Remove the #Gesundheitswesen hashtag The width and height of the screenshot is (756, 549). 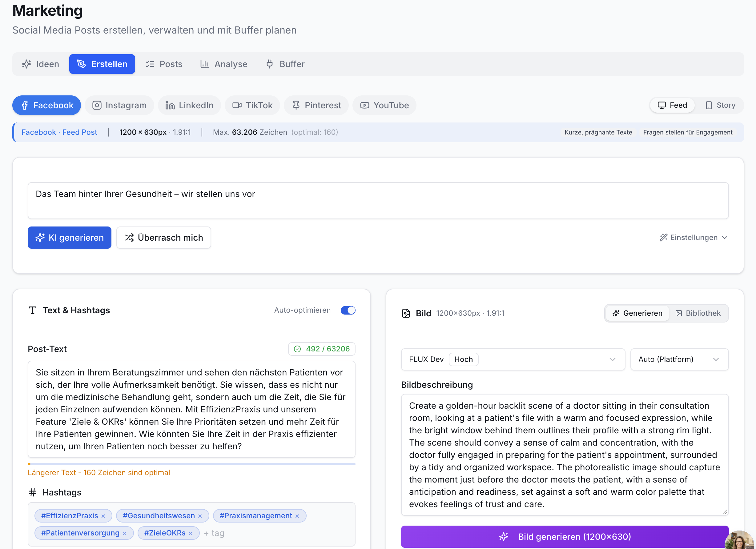[200, 516]
